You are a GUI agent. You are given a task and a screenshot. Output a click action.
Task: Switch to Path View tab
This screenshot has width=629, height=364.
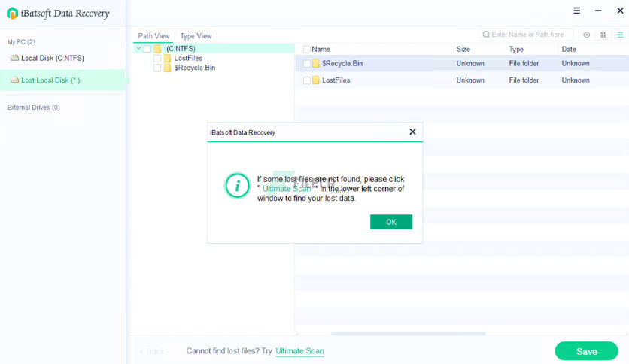153,36
